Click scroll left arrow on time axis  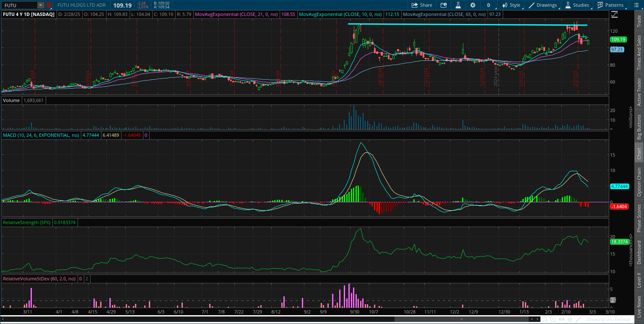[532, 319]
